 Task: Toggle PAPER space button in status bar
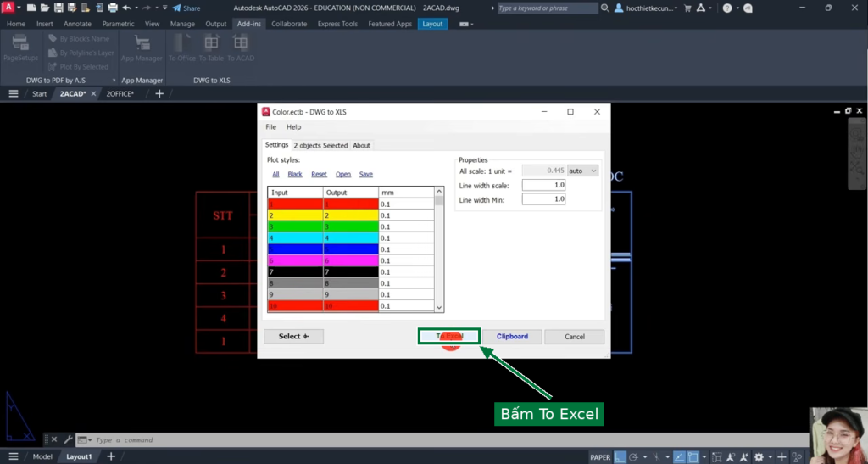pos(600,457)
